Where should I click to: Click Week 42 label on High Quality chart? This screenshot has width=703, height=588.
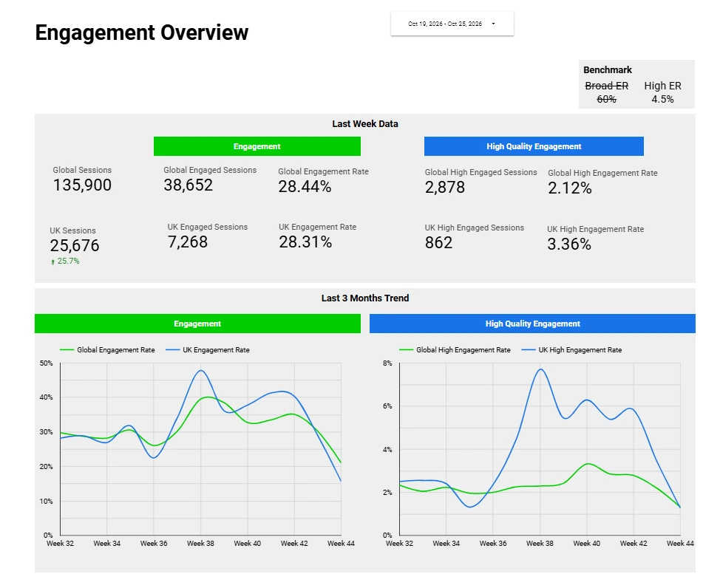pos(634,543)
